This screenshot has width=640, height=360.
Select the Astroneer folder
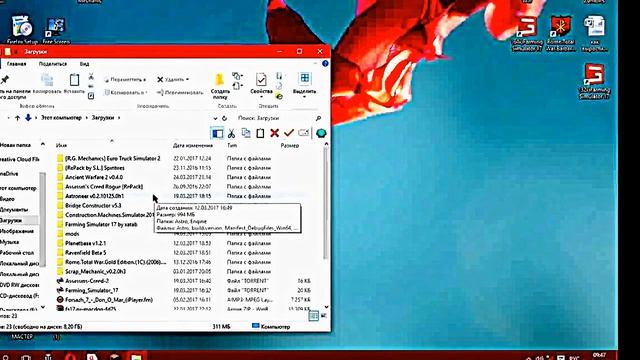[95, 196]
